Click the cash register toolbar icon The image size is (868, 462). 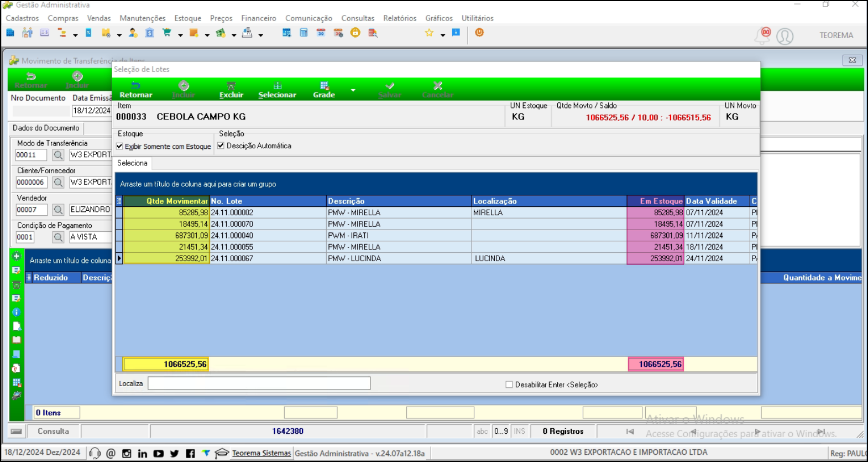(247, 33)
